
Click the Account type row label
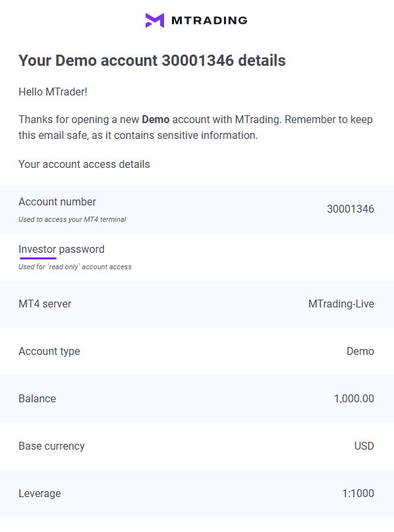click(49, 351)
